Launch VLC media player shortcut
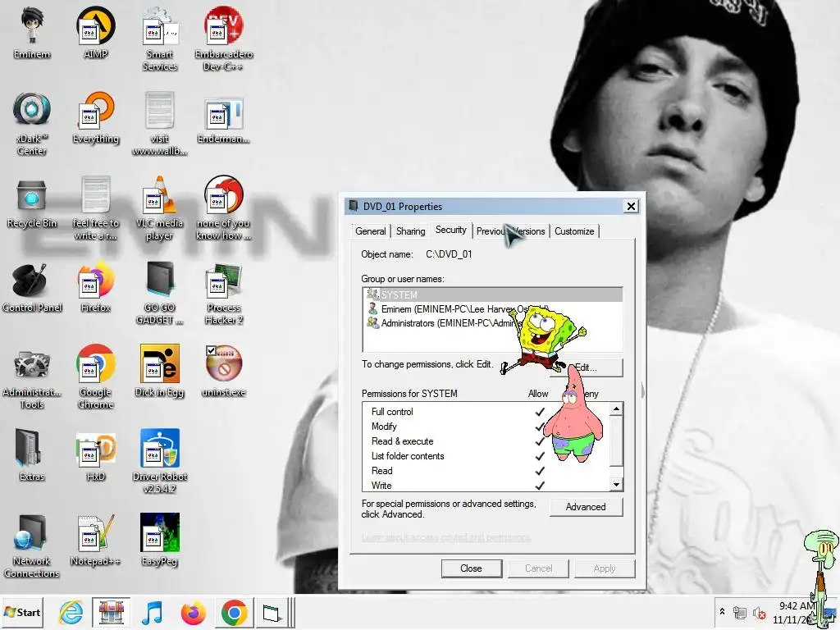The width and height of the screenshot is (840, 630). pos(160,208)
